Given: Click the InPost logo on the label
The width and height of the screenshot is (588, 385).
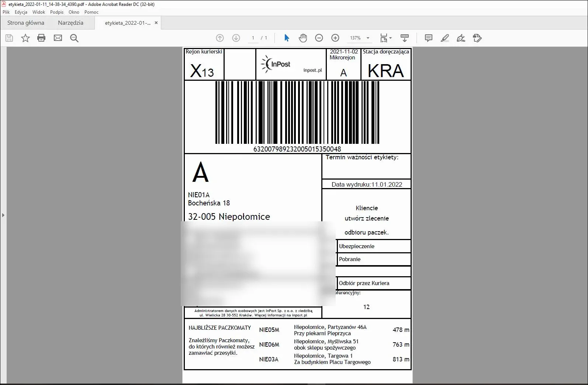Looking at the screenshot, I should [x=276, y=64].
